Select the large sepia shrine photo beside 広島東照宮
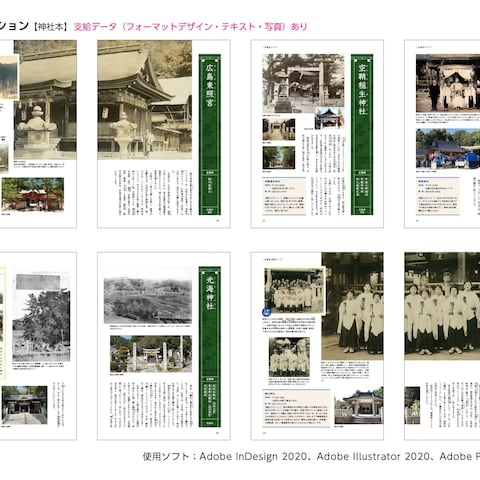 (145, 100)
